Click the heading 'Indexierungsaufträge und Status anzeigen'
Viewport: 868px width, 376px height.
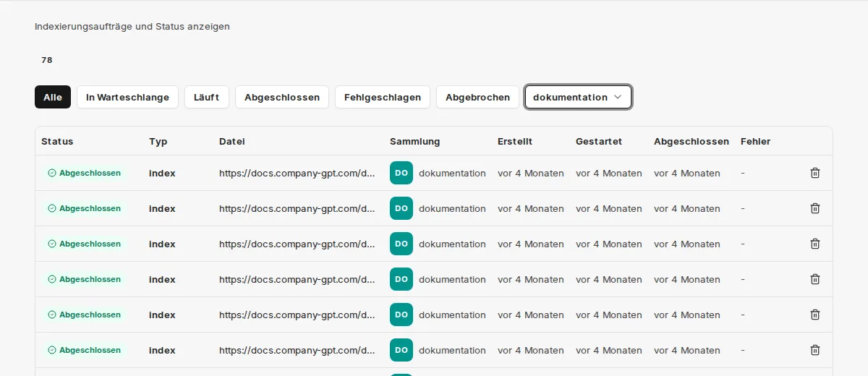(132, 26)
